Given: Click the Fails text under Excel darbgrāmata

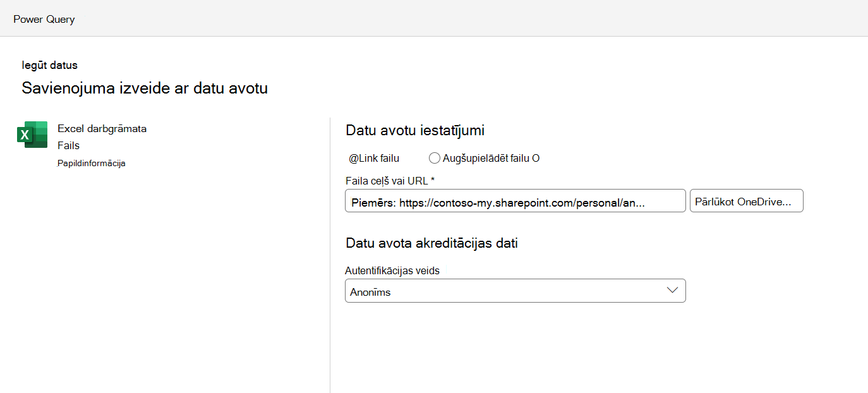Looking at the screenshot, I should tap(68, 145).
